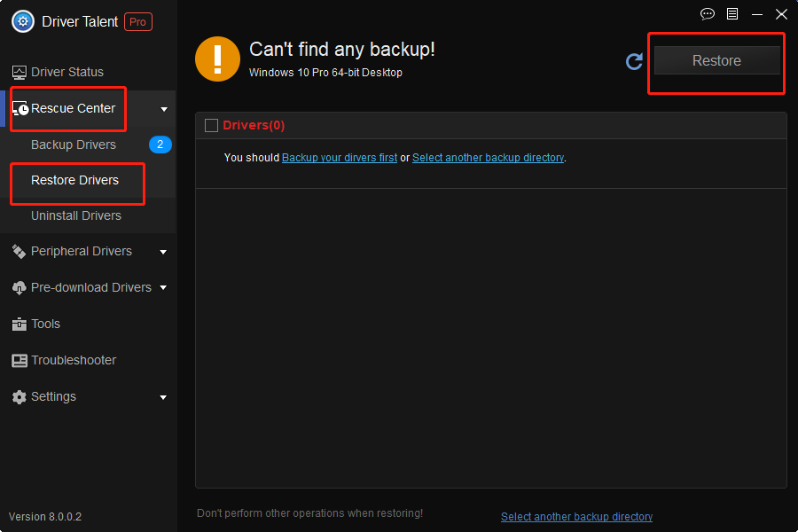The height and width of the screenshot is (532, 798).
Task: Open the Tools section
Action: point(89,325)
